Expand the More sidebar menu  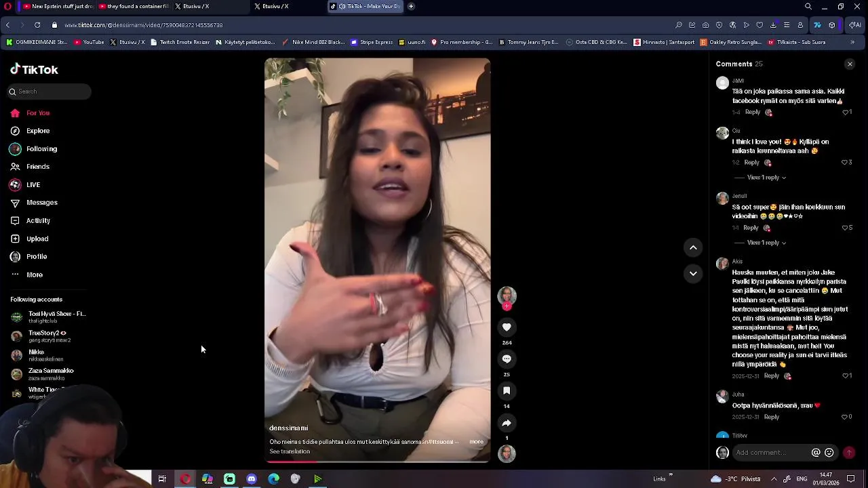pos(27,274)
